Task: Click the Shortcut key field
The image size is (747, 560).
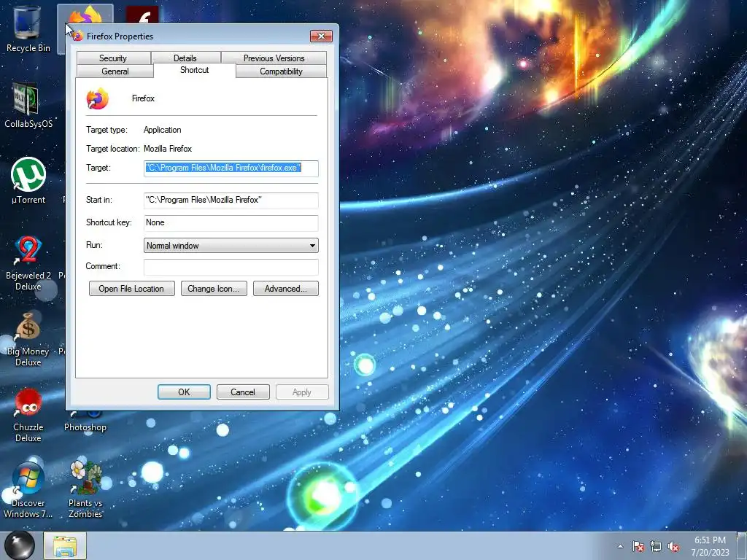Action: (x=231, y=223)
